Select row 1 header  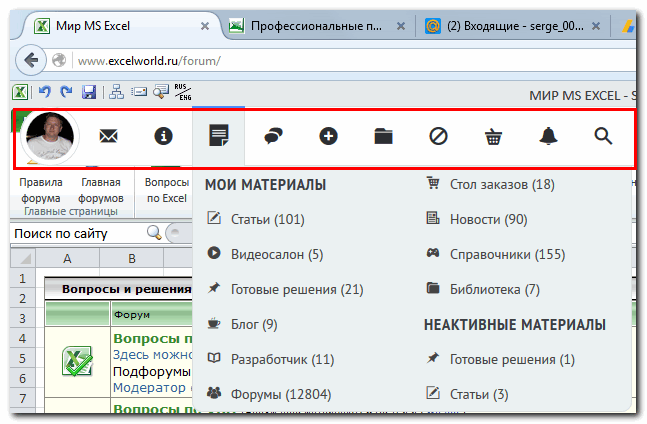(23, 278)
